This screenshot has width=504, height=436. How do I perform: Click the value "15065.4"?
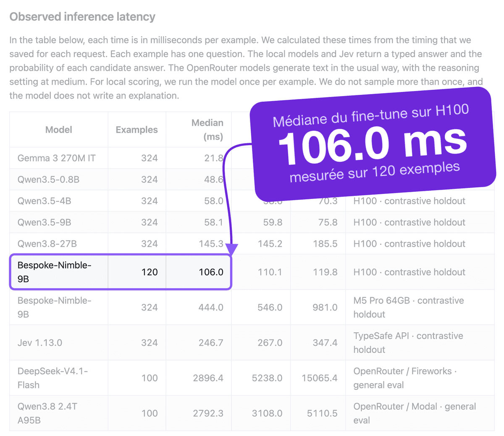click(x=320, y=378)
